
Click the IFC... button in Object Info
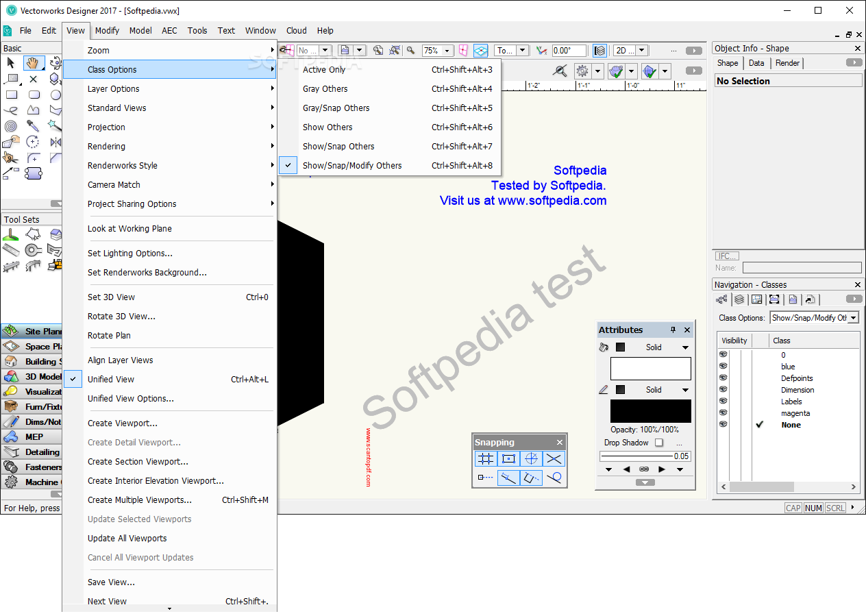(727, 256)
